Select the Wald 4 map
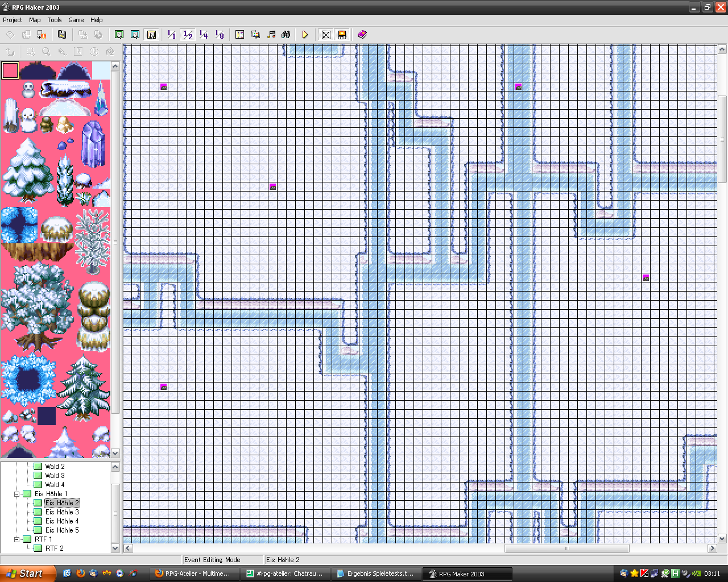 55,485
